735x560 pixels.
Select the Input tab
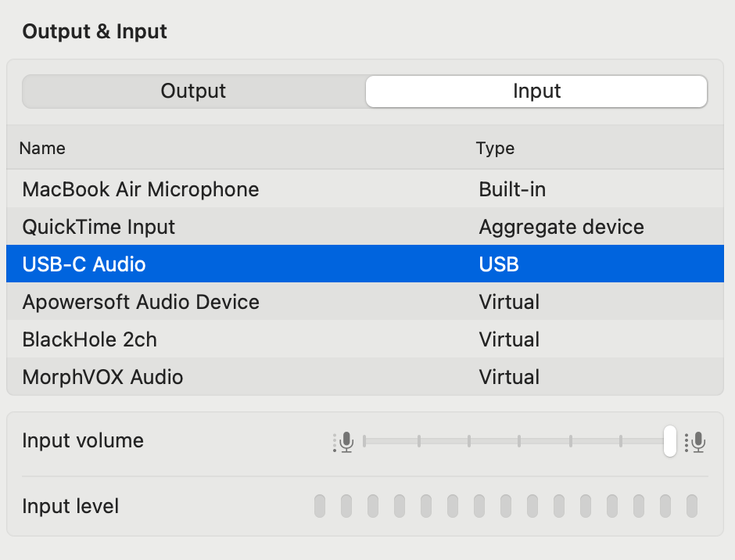[536, 92]
